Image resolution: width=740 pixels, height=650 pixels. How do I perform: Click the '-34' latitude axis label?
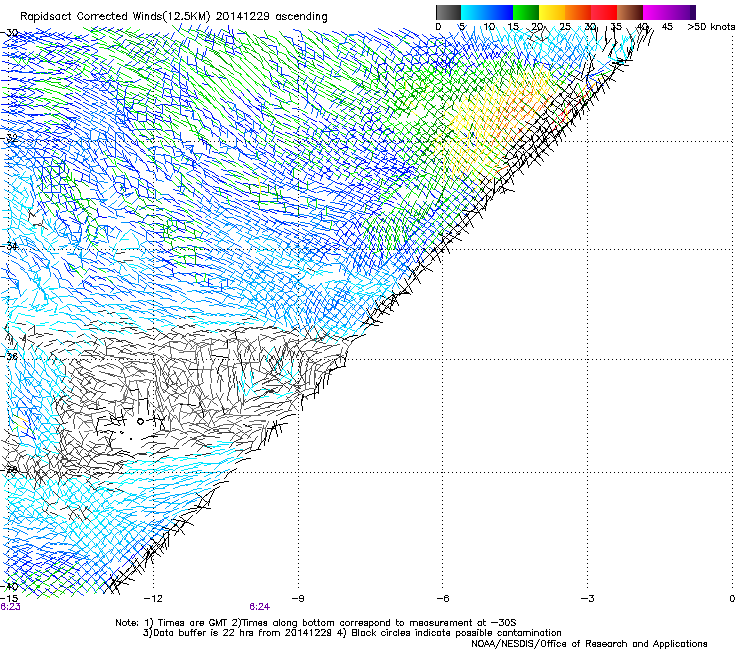pos(9,246)
